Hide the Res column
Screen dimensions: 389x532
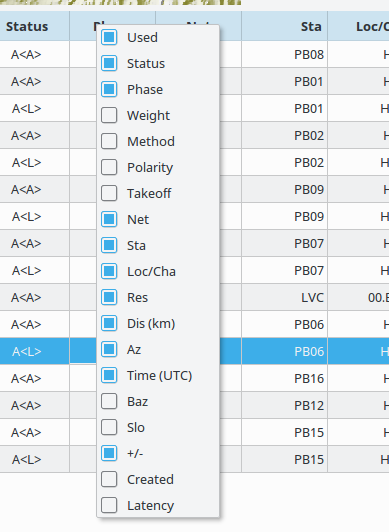pyautogui.click(x=109, y=298)
